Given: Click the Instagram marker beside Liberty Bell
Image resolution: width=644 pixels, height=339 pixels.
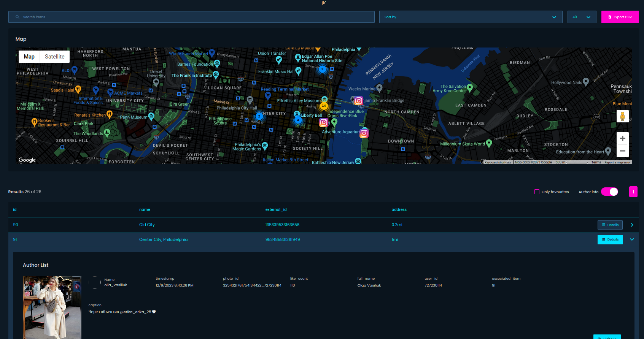Looking at the screenshot, I should tap(324, 122).
